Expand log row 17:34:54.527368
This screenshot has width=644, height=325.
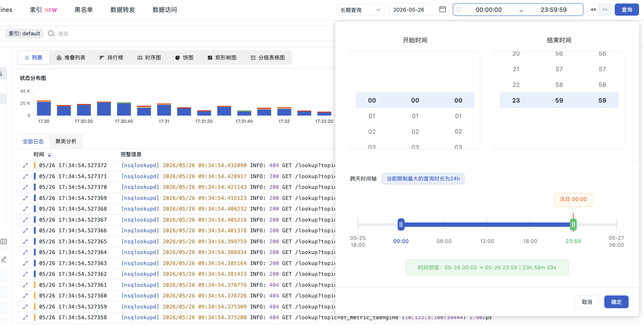26,209
